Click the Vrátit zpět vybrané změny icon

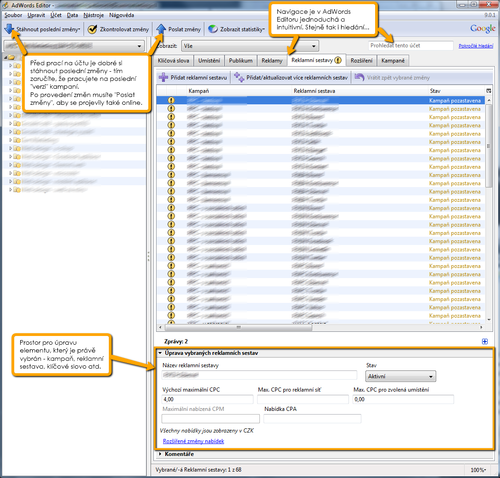tap(359, 77)
